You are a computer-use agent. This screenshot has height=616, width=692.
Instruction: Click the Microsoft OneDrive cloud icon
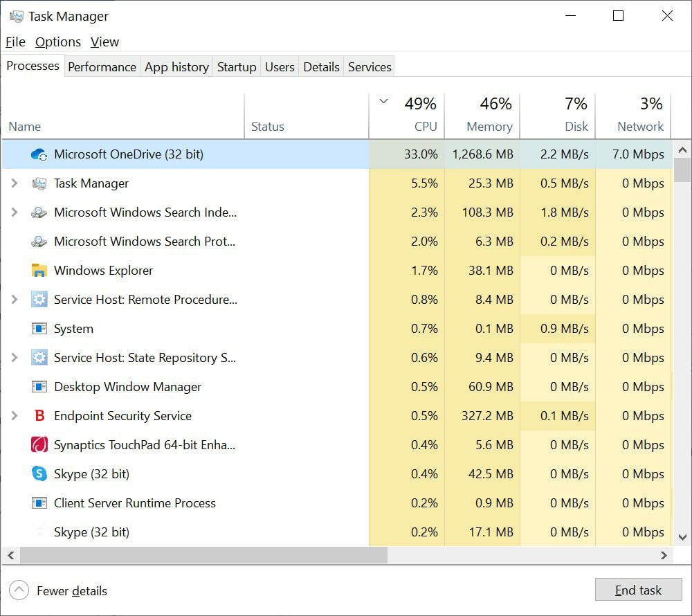[x=39, y=154]
